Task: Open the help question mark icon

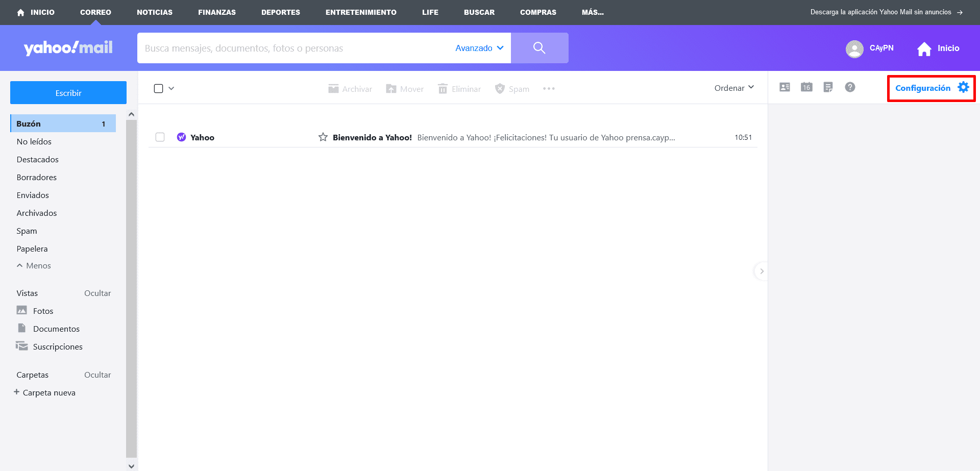Action: click(x=850, y=87)
